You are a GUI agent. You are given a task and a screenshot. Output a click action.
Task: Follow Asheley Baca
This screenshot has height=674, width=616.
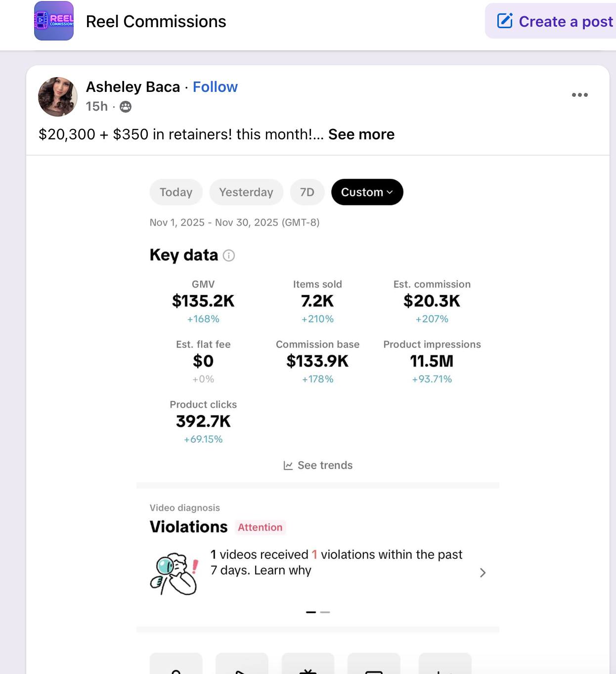pyautogui.click(x=215, y=86)
